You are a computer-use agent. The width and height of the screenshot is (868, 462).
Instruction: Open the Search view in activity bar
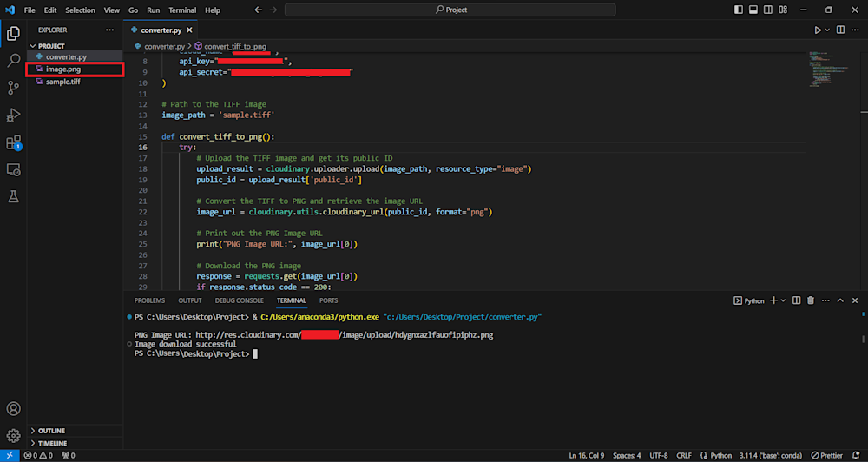tap(13, 61)
